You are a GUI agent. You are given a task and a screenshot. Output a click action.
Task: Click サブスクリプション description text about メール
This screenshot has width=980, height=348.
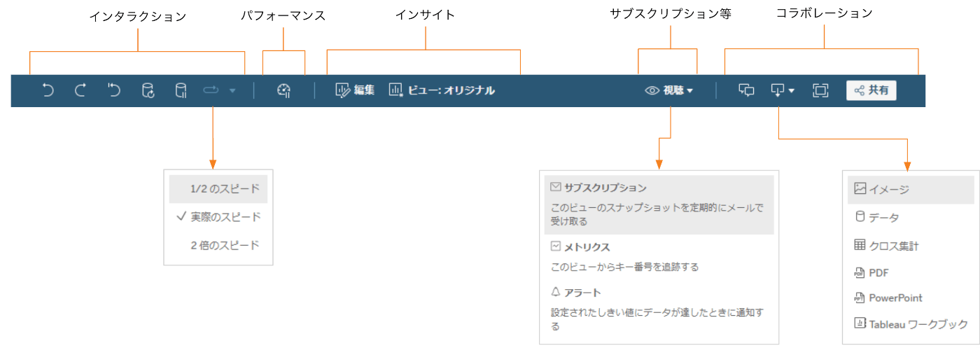(657, 214)
